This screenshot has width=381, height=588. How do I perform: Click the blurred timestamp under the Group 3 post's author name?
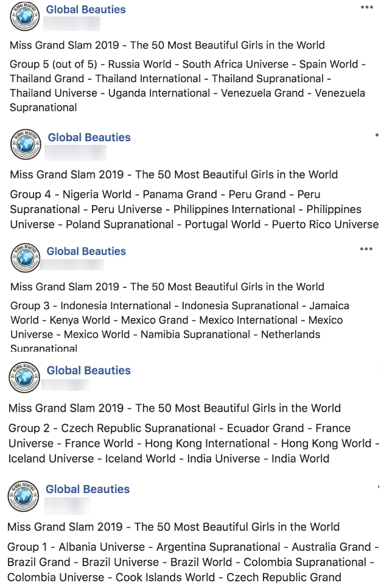[x=72, y=264]
